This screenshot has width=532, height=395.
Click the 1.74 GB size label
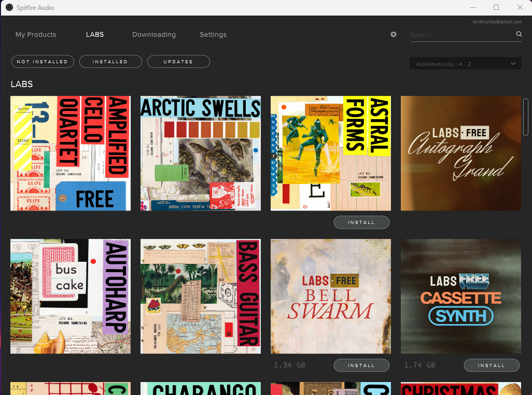pyautogui.click(x=419, y=365)
